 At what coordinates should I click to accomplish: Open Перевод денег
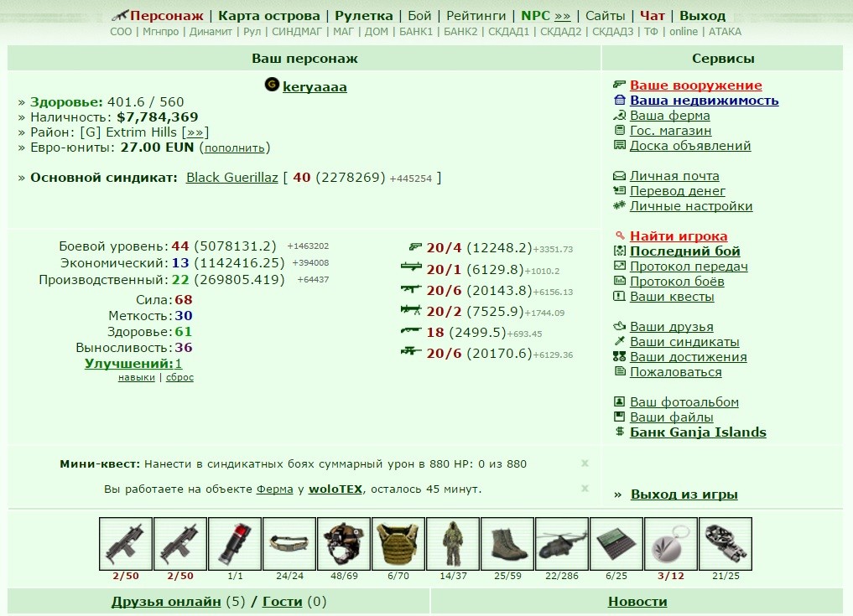678,191
